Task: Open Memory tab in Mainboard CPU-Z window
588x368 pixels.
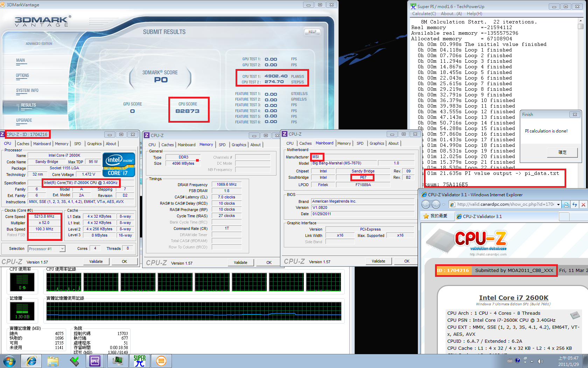Action: coord(344,143)
